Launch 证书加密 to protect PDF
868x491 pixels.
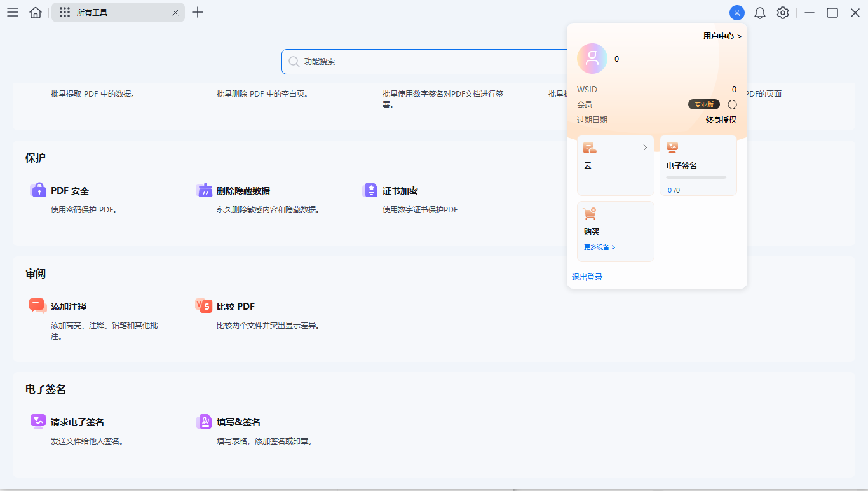(370, 190)
